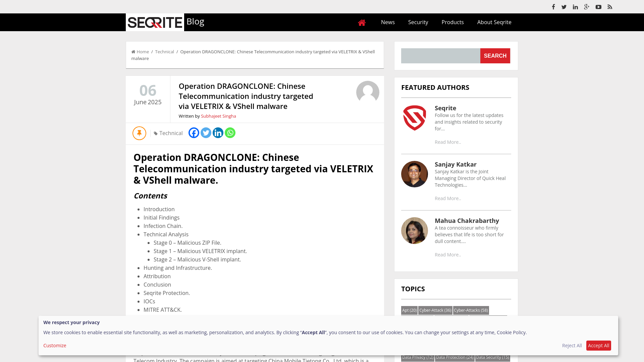Screen dimensions: 644x362
Task: Share article on LinkedIn
Action: (218, 133)
